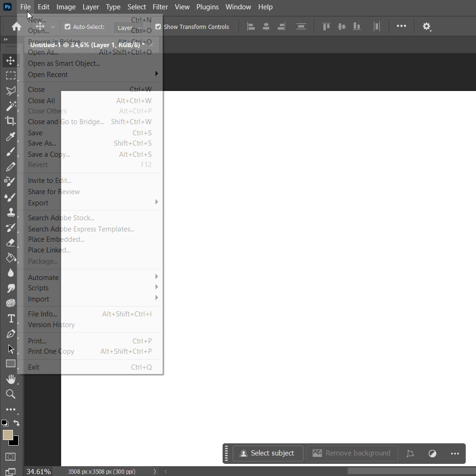Image resolution: width=476 pixels, height=476 pixels.
Task: Expand Open Recent submenu
Action: [x=91, y=74]
